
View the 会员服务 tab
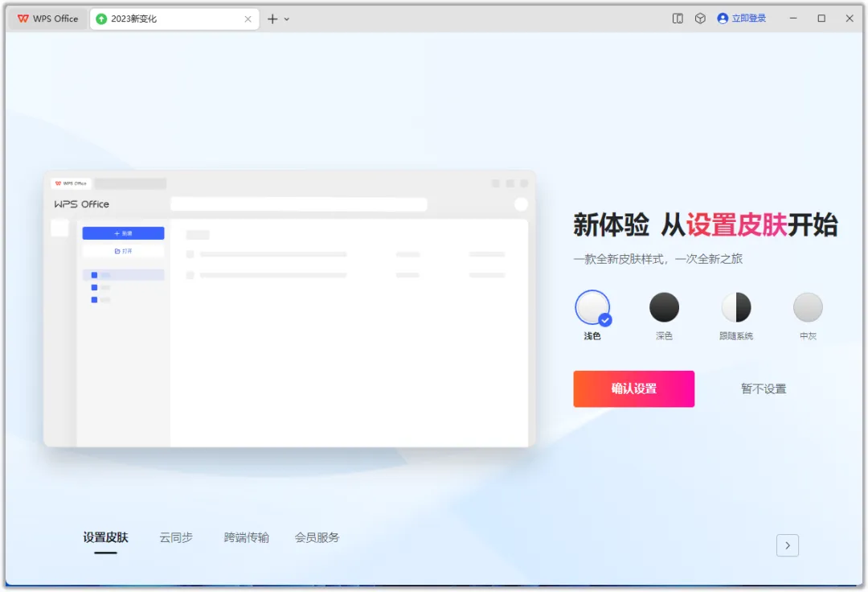(317, 538)
